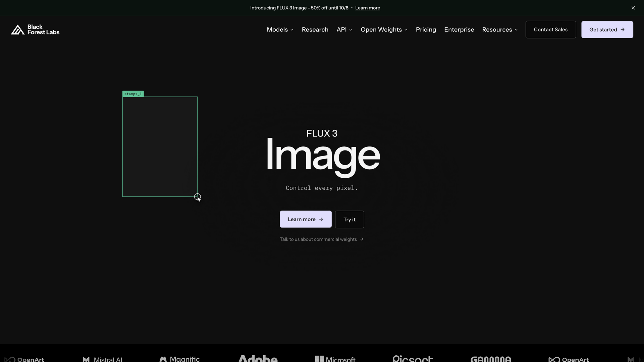Viewport: 644px width, 362px height.
Task: Open Talk to us about commercial weights link
Action: click(322, 239)
